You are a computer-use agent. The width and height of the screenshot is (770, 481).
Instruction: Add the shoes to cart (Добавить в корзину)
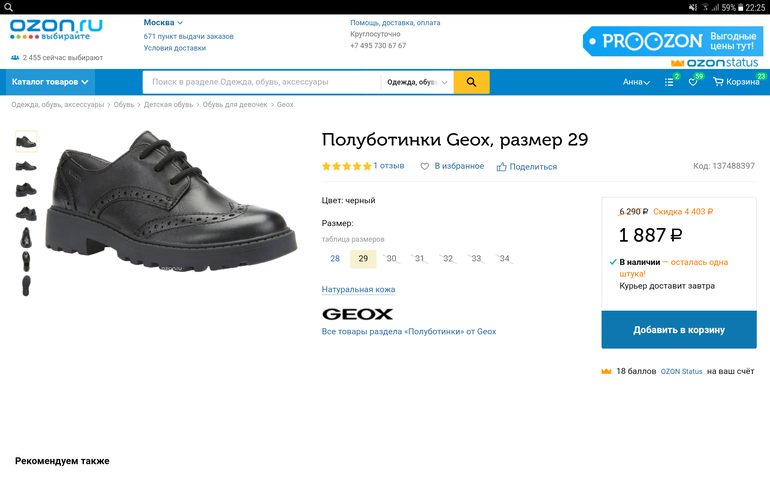tap(678, 330)
